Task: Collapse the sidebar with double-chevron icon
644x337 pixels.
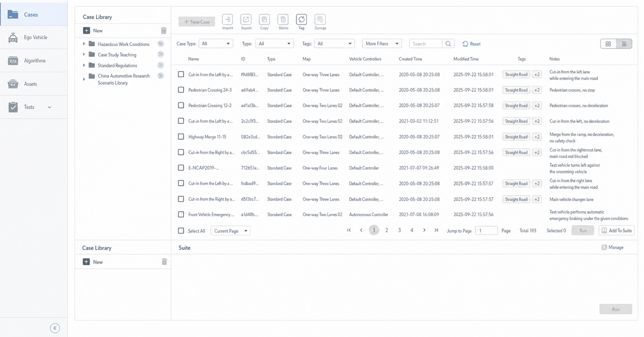Action: tap(55, 328)
